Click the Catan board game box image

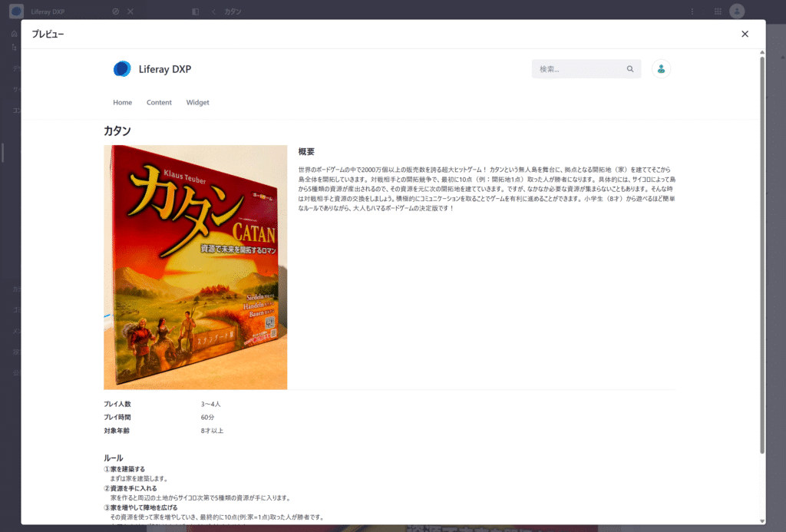click(x=195, y=267)
